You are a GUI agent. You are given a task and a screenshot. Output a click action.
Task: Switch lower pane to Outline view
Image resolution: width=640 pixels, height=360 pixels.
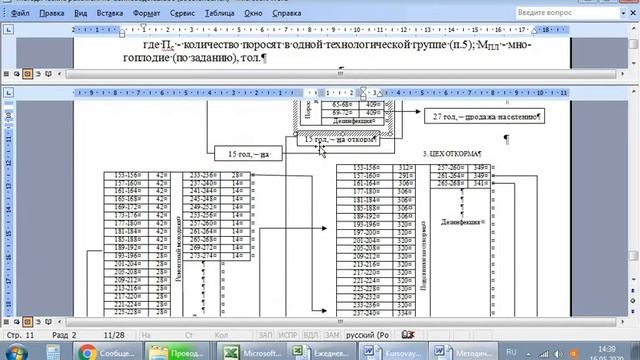tap(38, 322)
